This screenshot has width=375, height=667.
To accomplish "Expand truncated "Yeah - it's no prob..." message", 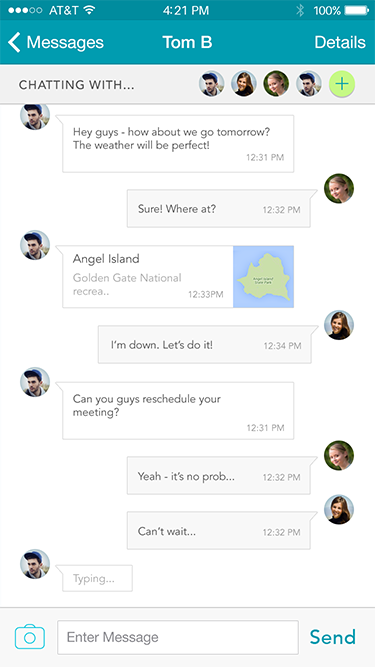I will point(219,476).
